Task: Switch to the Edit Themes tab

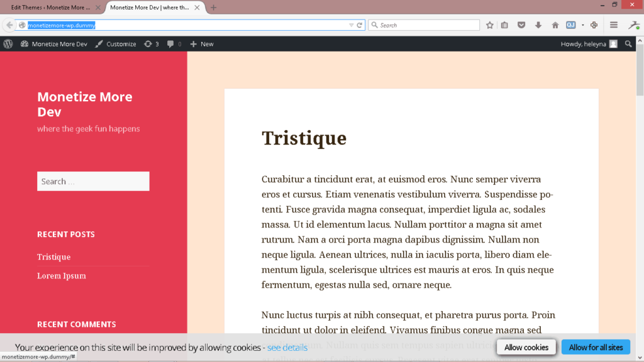Action: coord(50,8)
